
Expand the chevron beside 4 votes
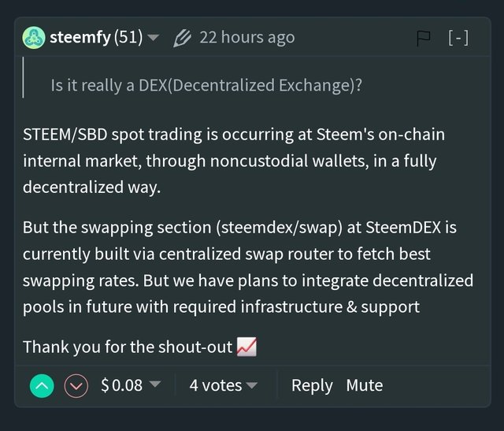point(252,385)
